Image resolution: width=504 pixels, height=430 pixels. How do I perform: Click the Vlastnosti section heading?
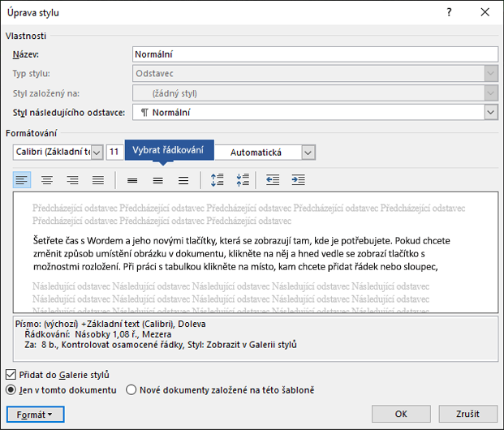tap(26, 36)
